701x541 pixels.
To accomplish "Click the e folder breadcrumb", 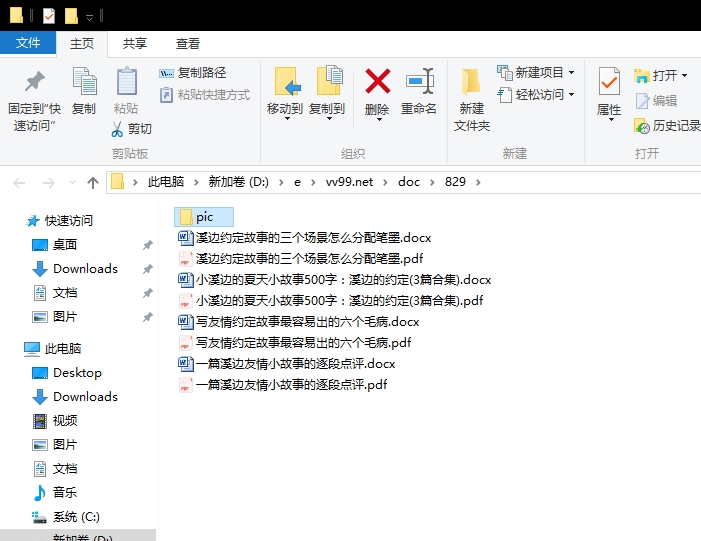I will (x=297, y=182).
